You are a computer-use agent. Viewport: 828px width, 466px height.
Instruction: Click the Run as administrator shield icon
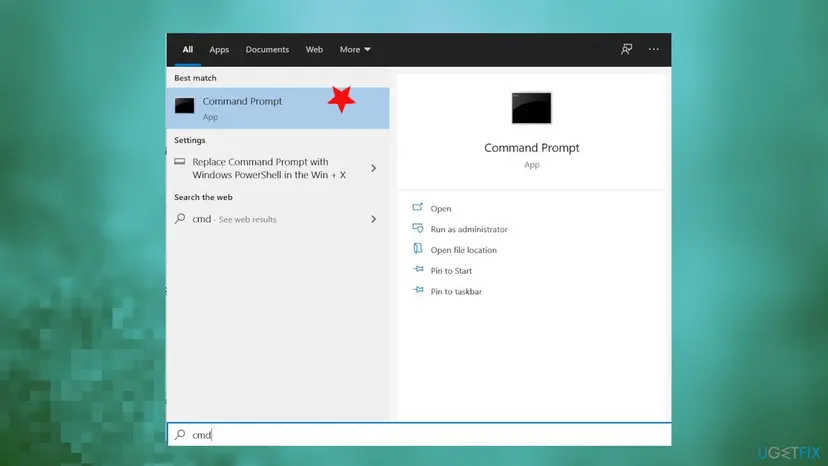[x=418, y=228]
